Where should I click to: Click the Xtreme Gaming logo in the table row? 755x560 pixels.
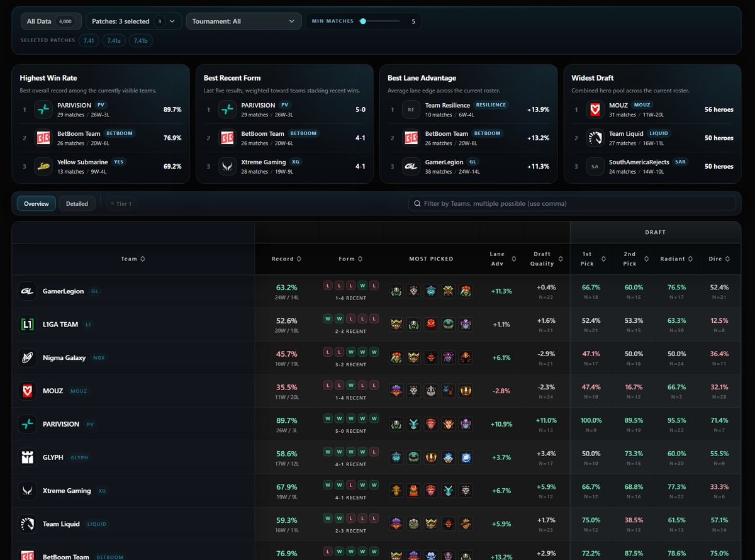[x=27, y=491]
